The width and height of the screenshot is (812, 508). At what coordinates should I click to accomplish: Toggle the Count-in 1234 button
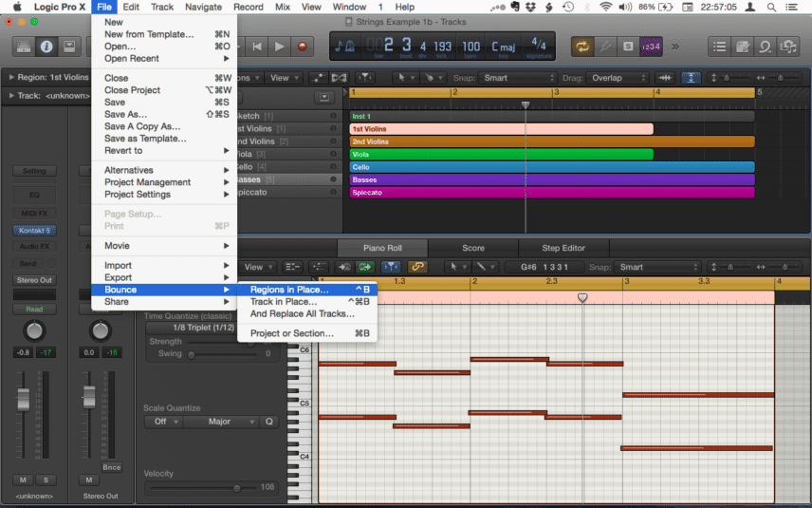(x=651, y=47)
